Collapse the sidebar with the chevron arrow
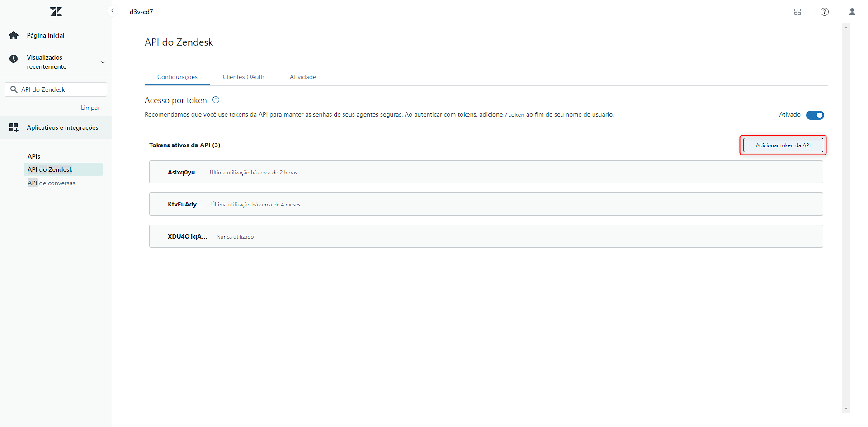Screen dimensions: 868x427 (x=113, y=11)
